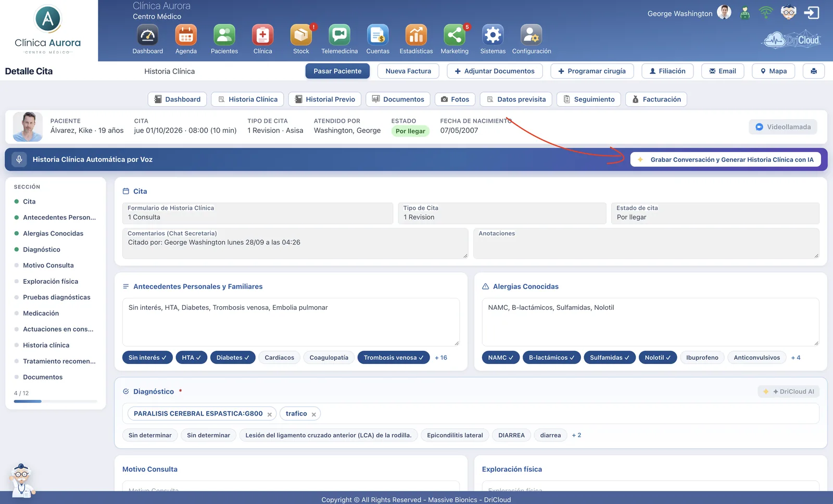Click the section progress bar showing 4/12
Screen dimensions: 833x504
coord(56,401)
